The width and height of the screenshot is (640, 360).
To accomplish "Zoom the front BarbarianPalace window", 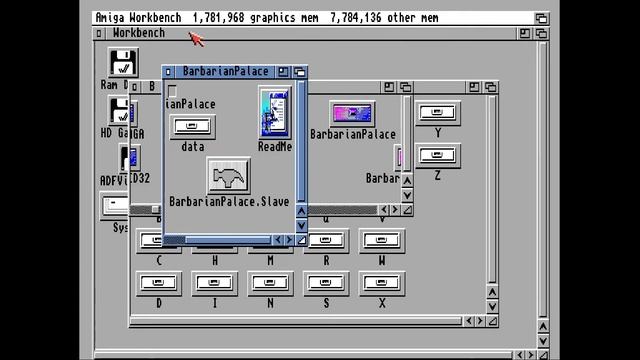I will pos(283,72).
